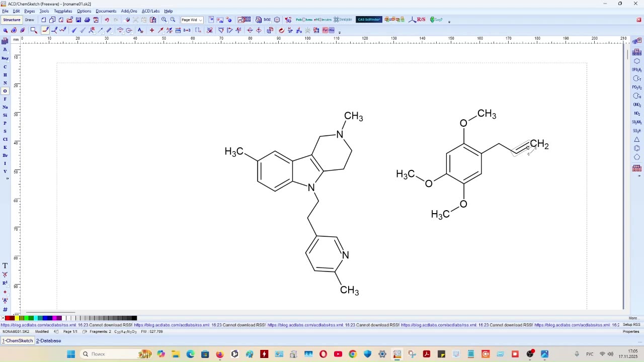Select the Silicon atom button
The width and height of the screenshot is (644, 362).
tap(5, 115)
